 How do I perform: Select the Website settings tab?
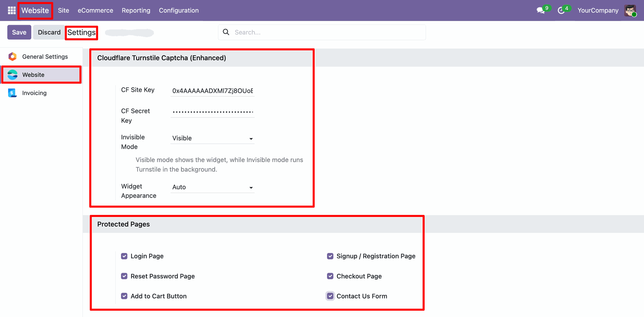coord(41,75)
